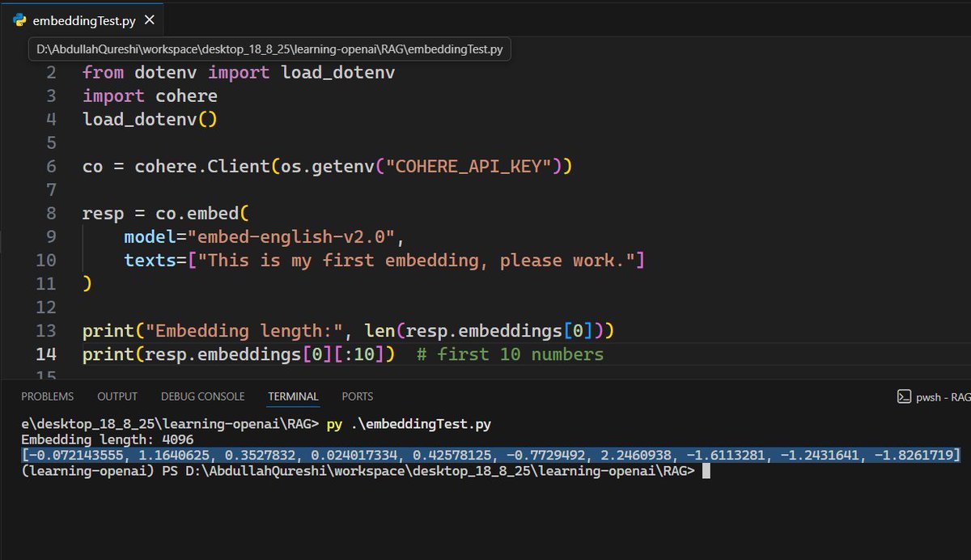Select the TERMINAL panel tab
The width and height of the screenshot is (971, 560).
click(293, 397)
